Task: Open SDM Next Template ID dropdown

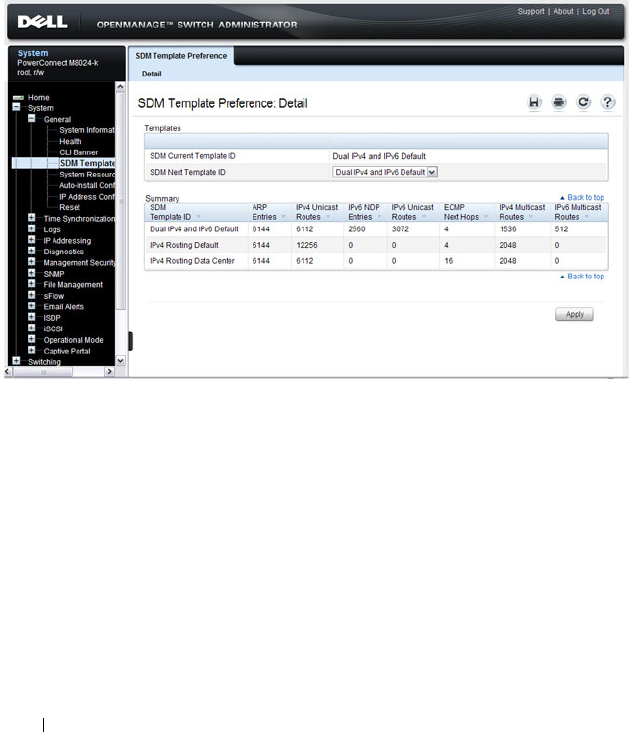Action: (385, 172)
